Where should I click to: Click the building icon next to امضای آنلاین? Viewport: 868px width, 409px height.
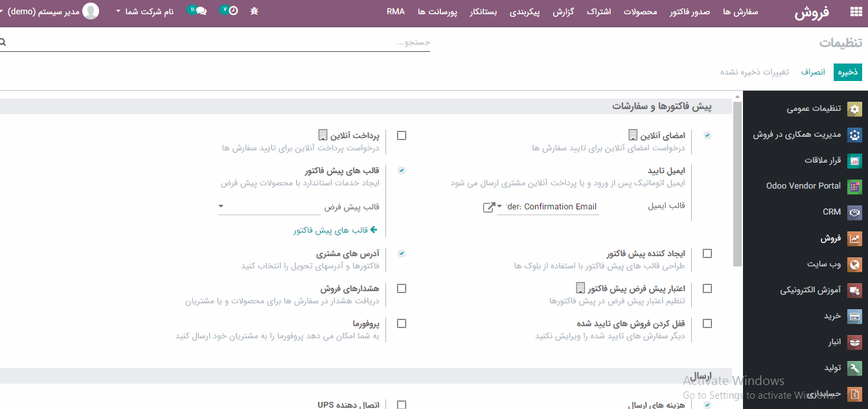(x=633, y=135)
